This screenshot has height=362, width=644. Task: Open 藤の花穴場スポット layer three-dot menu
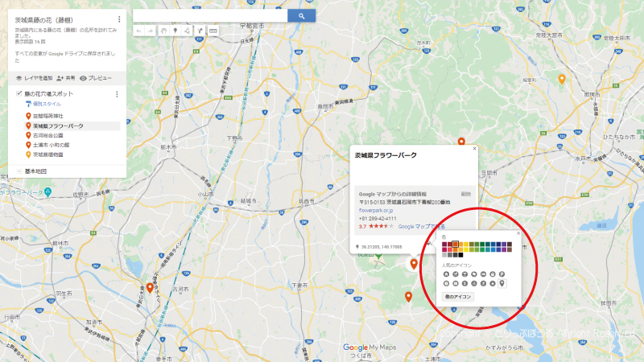point(117,94)
